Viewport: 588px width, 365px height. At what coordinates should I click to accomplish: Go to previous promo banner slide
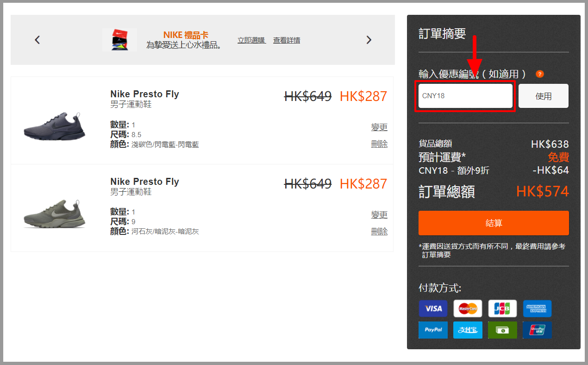point(38,40)
